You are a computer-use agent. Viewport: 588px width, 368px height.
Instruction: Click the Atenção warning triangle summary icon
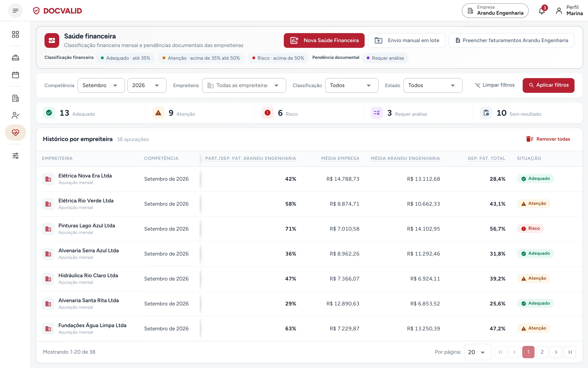tap(158, 113)
